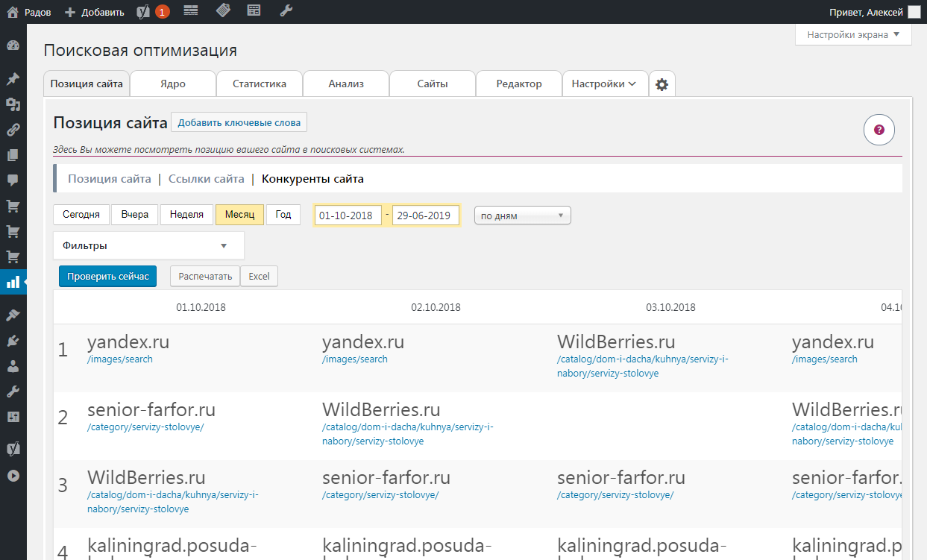Screen dimensions: 927x560
Task: Open Plugins plug icon in sidebar
Action: point(13,341)
